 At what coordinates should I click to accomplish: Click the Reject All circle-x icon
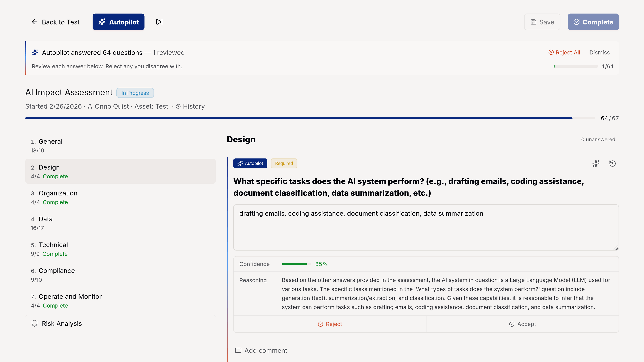[551, 52]
